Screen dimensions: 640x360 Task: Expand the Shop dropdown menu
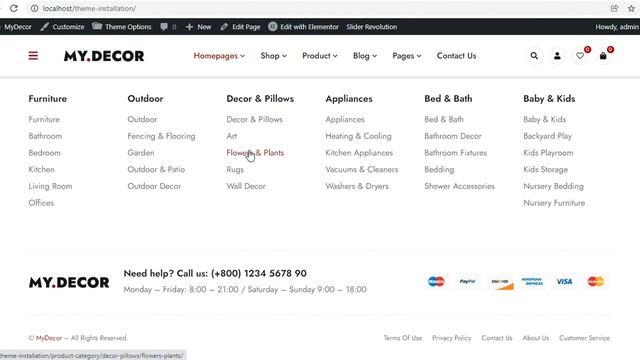pos(273,56)
